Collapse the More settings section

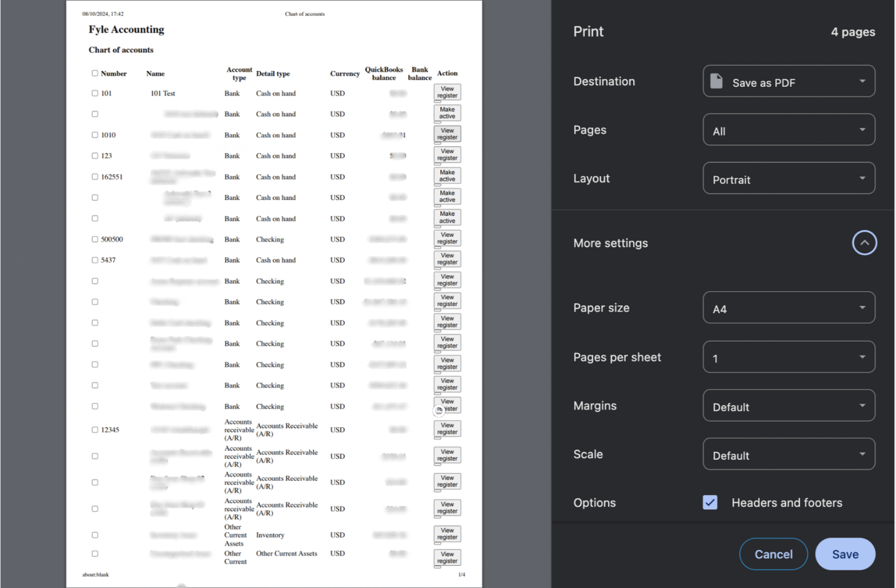pos(864,243)
